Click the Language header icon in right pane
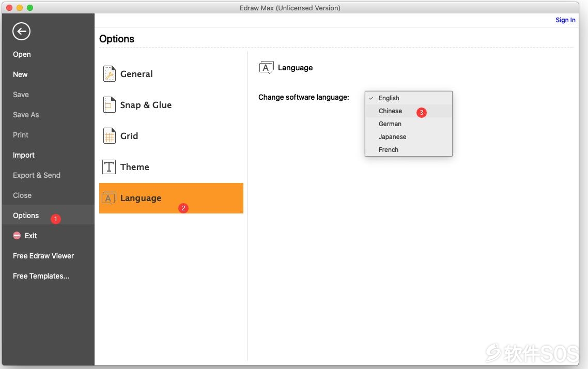 coord(266,68)
